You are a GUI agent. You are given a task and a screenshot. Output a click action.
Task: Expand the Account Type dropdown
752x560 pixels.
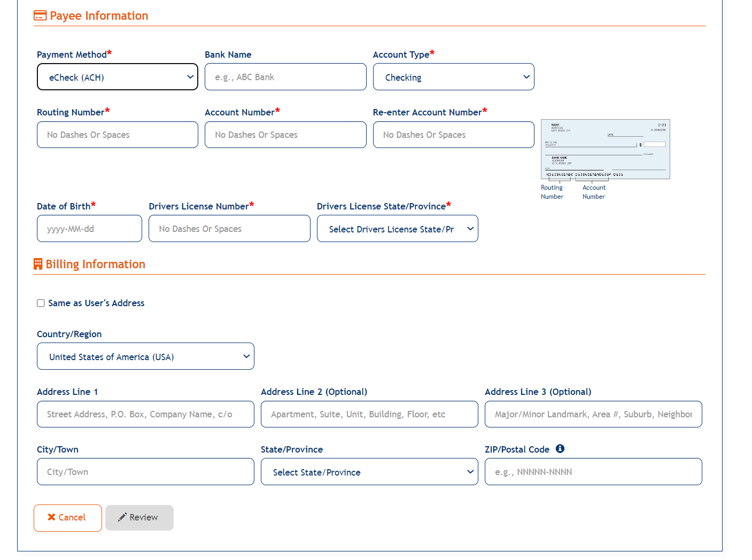pos(453,77)
